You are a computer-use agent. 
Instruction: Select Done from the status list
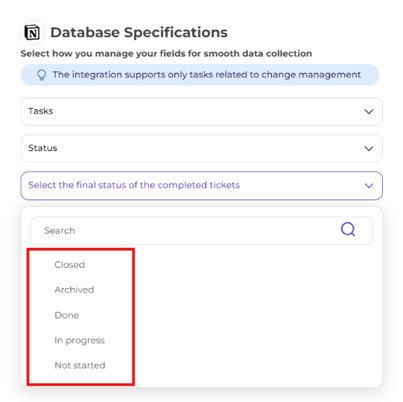(x=67, y=315)
